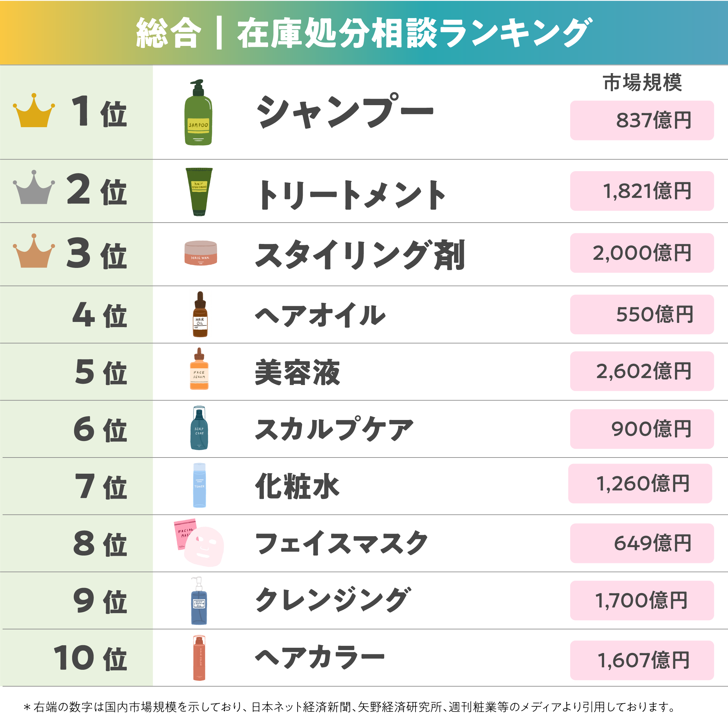This screenshot has width=728, height=728.
Task: Select the orange face serum bottle
Action: click(199, 370)
